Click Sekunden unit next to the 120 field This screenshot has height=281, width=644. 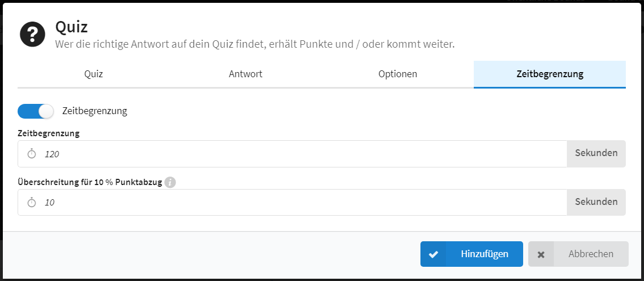(x=596, y=154)
